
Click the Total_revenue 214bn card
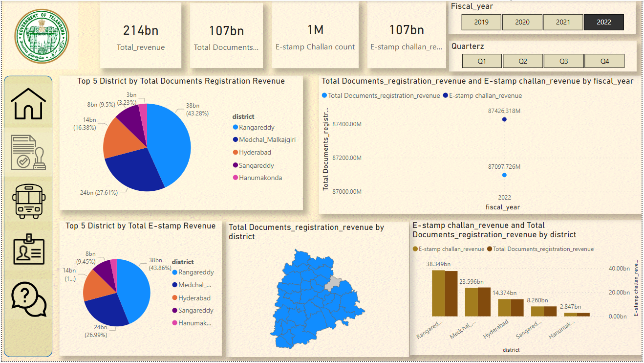click(x=141, y=36)
